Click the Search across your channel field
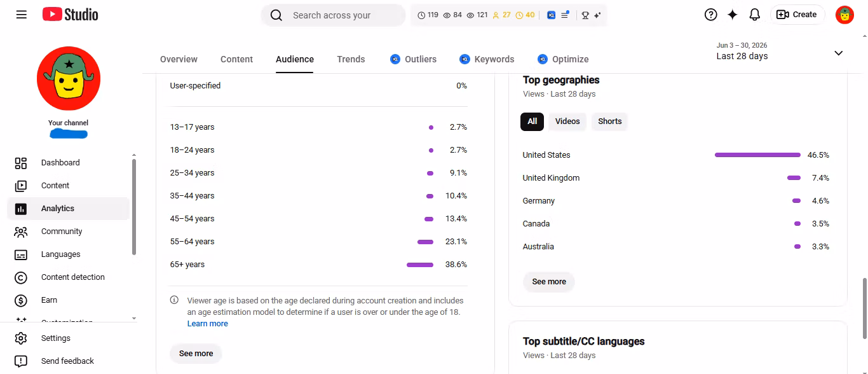Image resolution: width=868 pixels, height=374 pixels. (333, 15)
